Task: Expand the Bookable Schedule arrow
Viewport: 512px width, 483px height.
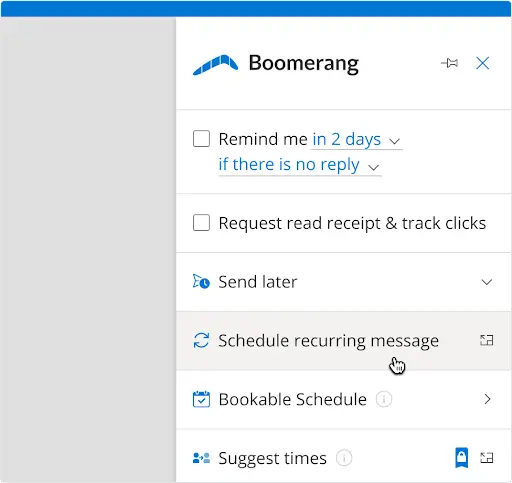Action: (487, 399)
